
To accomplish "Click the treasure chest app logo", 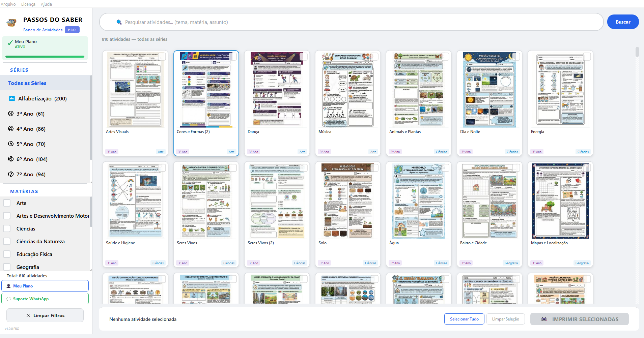I will 11,23.
